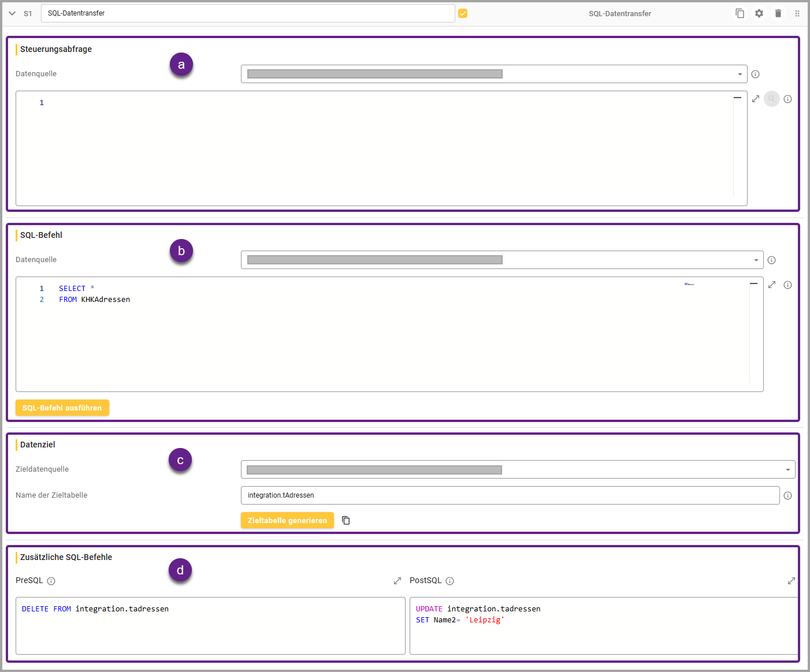This screenshot has width=810, height=672.
Task: Show info for Name der Zieltabelle
Action: coord(787,495)
